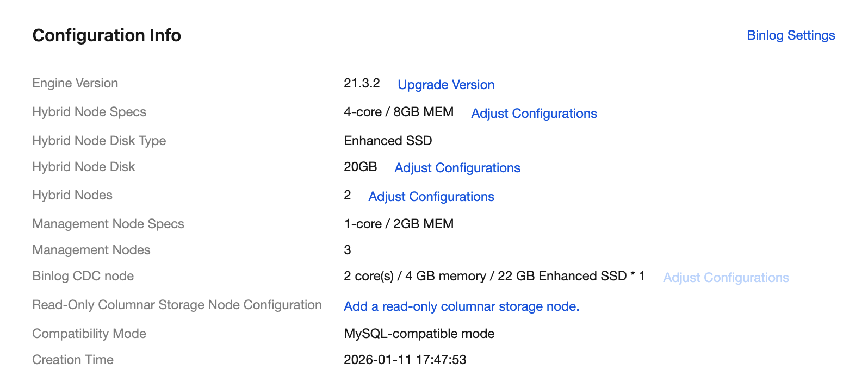Click the Compatibility Mode label

point(89,334)
